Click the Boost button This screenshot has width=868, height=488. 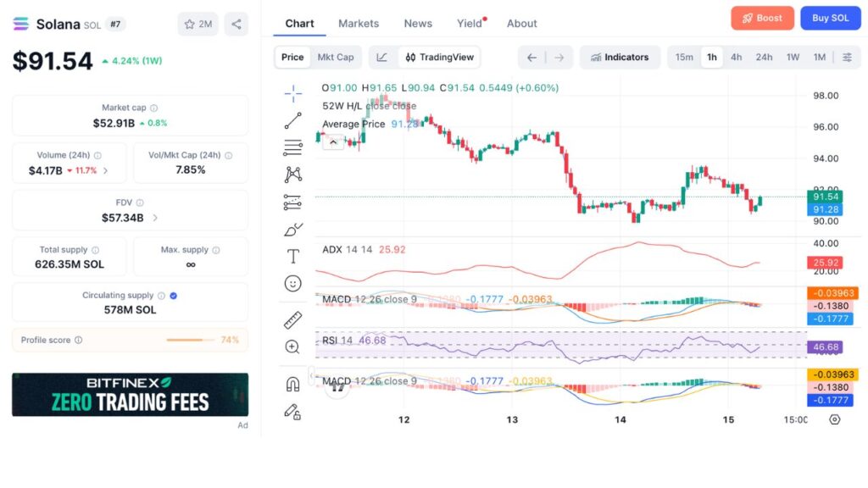coord(762,19)
